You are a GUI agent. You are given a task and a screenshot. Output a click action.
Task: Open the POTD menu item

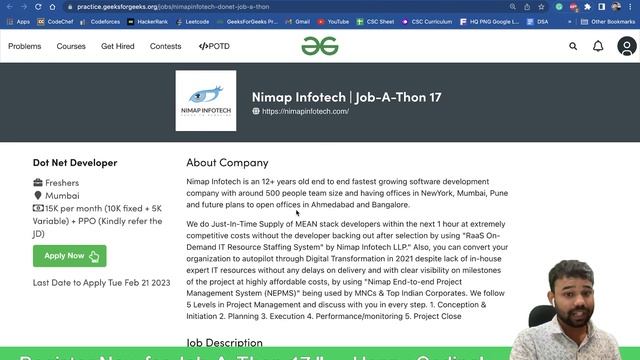(x=214, y=46)
